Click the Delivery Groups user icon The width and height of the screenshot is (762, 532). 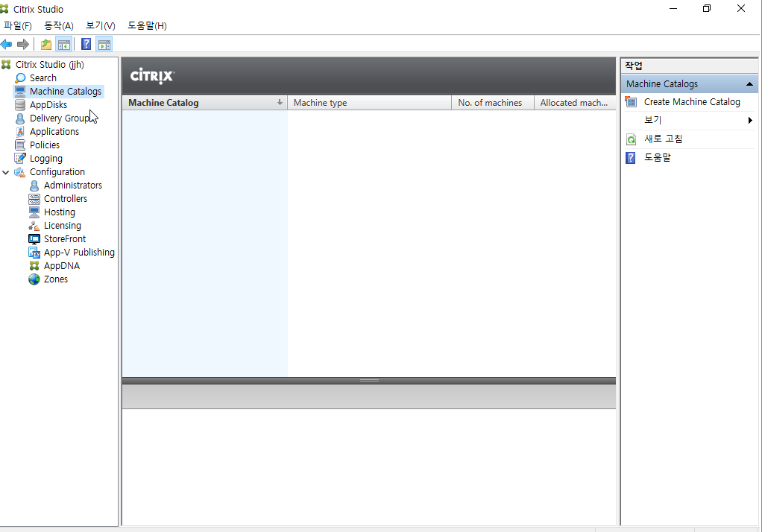tap(20, 118)
